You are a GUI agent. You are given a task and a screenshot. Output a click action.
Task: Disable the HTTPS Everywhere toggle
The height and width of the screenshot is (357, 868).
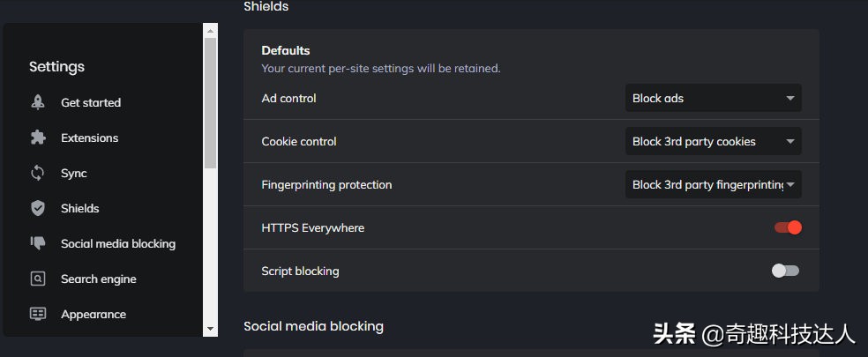pyautogui.click(x=788, y=227)
